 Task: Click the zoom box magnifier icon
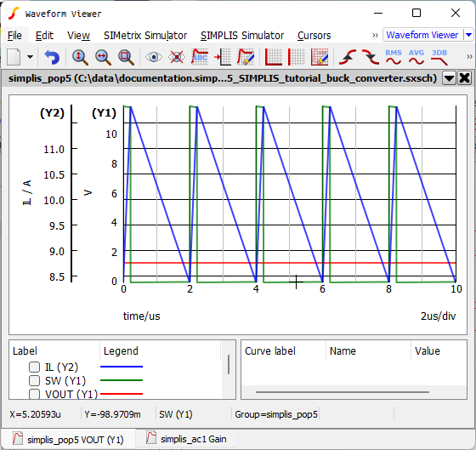[126, 57]
